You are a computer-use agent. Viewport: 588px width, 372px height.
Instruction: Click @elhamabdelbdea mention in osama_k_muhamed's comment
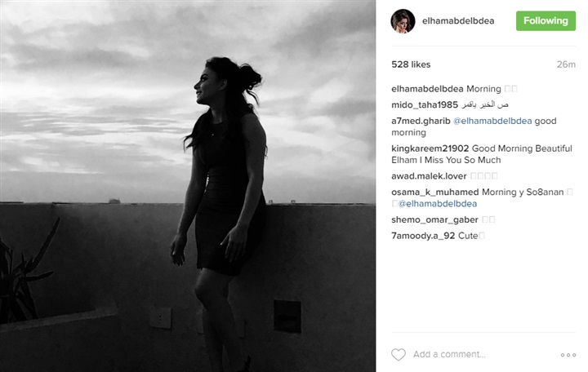(x=437, y=204)
